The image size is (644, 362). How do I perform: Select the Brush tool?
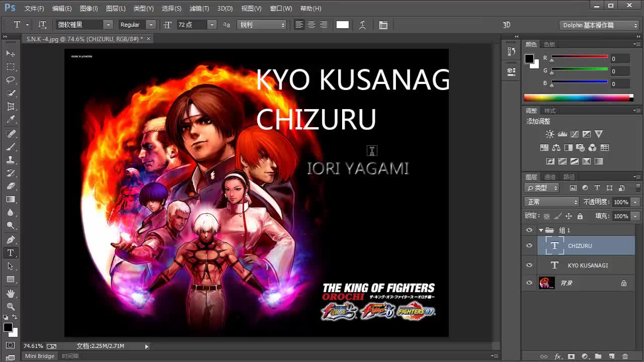[10, 146]
